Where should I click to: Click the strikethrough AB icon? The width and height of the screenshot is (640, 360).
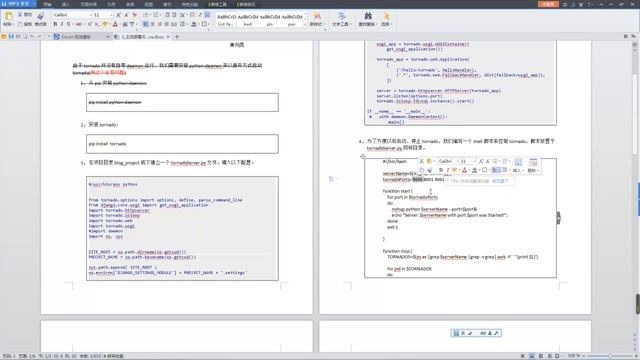point(78,24)
